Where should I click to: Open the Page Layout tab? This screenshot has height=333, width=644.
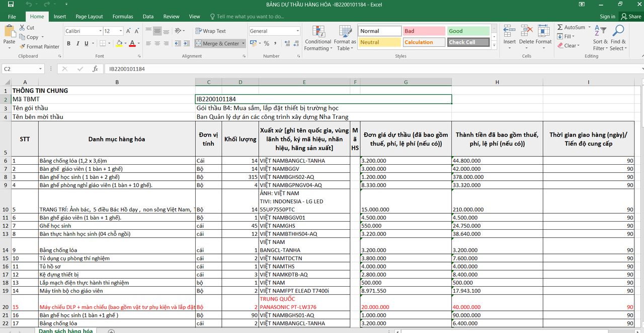pos(89,17)
